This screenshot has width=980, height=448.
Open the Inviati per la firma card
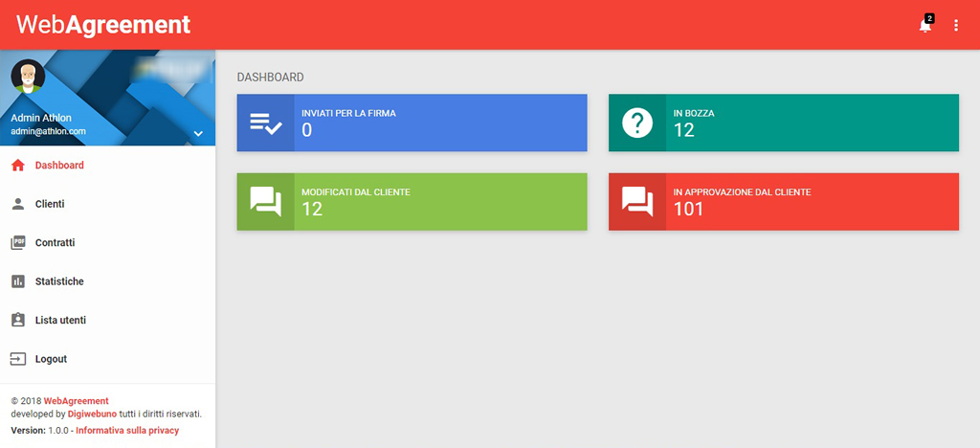(412, 123)
